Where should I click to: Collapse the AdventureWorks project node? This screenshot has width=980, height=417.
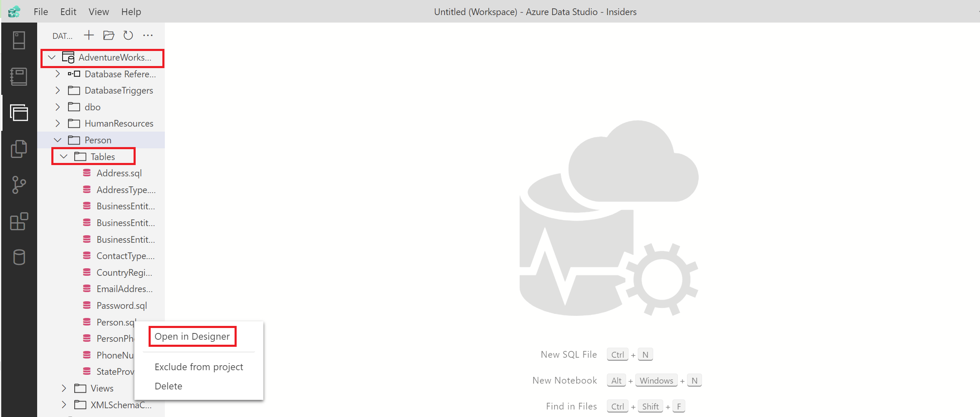coord(52,57)
